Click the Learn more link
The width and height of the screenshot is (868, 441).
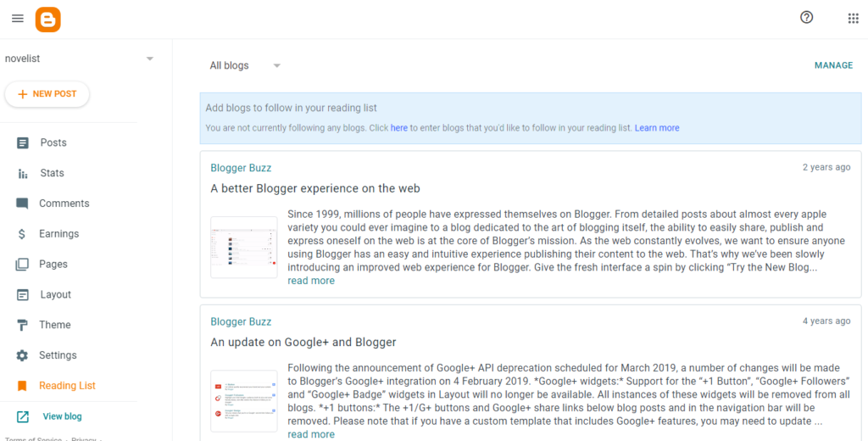click(657, 128)
